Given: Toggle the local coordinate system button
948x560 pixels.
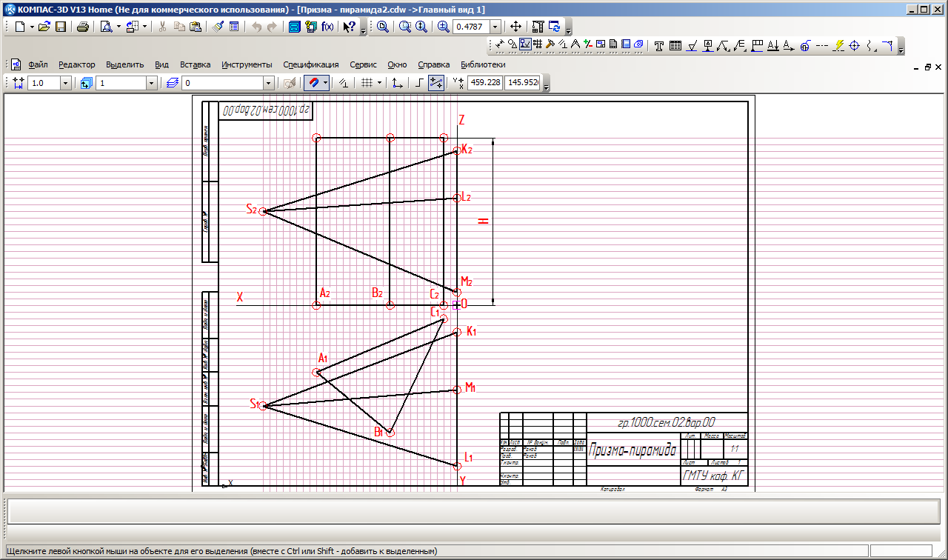Looking at the screenshot, I should (x=398, y=83).
